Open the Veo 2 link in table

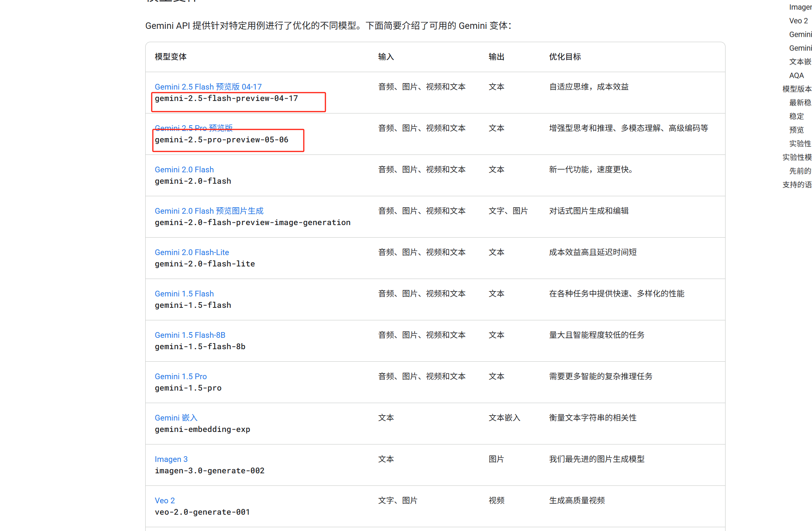(165, 501)
